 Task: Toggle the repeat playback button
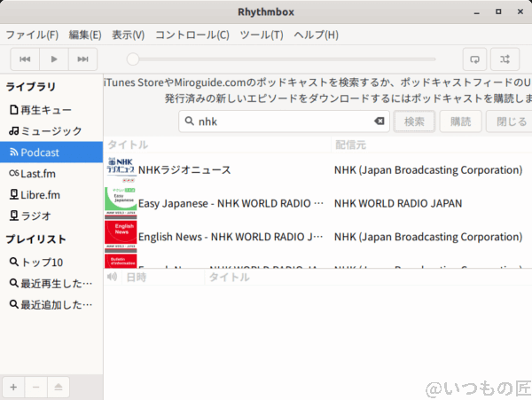(x=474, y=59)
